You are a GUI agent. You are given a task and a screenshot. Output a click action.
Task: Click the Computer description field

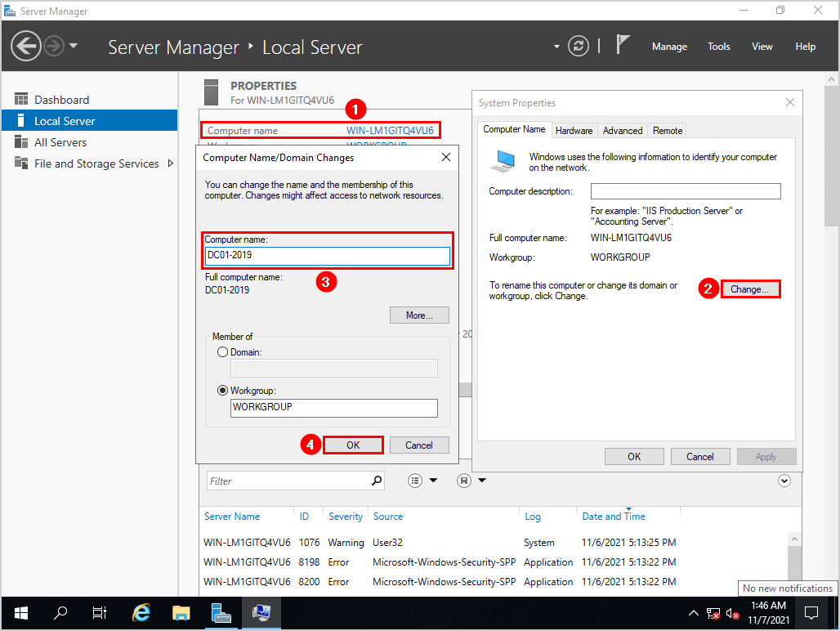686,191
